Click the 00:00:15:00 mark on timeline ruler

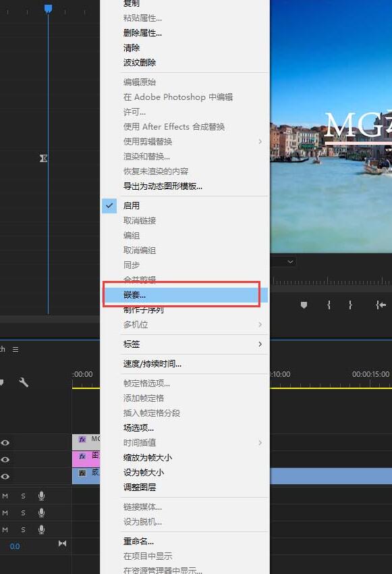click(x=370, y=375)
